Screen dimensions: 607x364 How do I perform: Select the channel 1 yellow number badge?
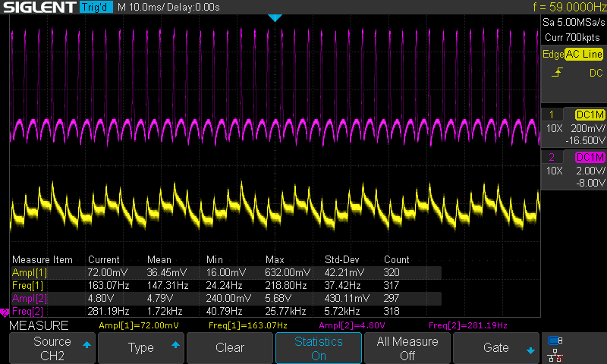click(552, 114)
